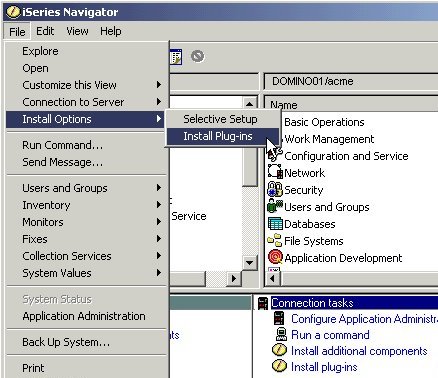Select Application Development list item

tap(343, 258)
